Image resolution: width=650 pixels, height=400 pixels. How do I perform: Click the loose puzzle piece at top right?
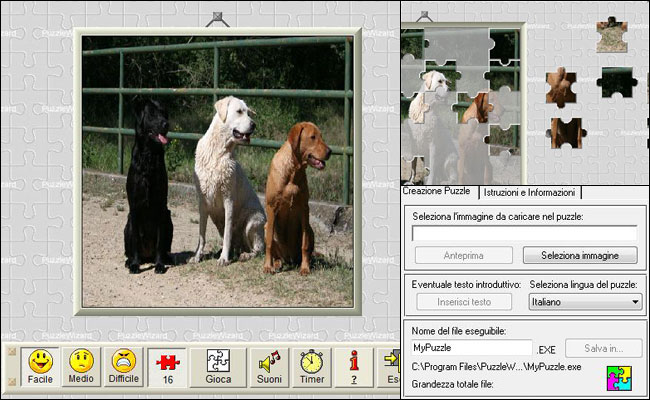[611, 36]
